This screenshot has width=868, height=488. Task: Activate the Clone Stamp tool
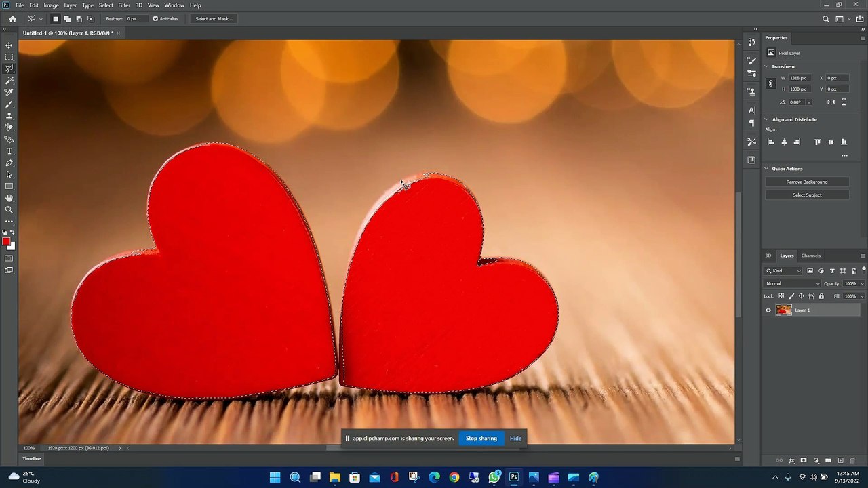click(x=9, y=116)
